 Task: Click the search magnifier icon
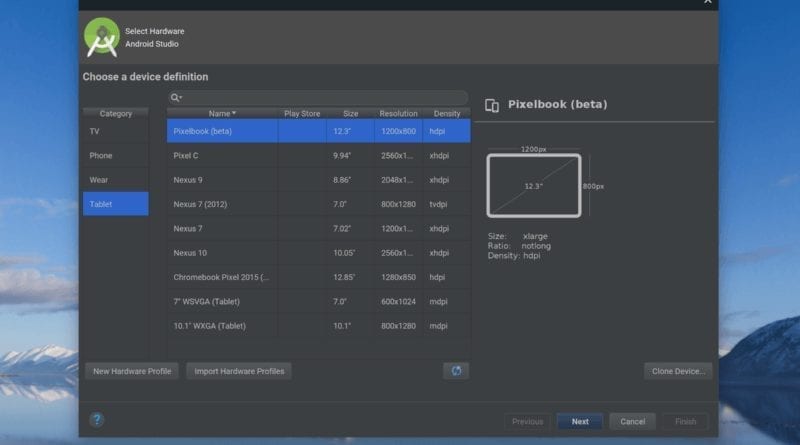176,97
